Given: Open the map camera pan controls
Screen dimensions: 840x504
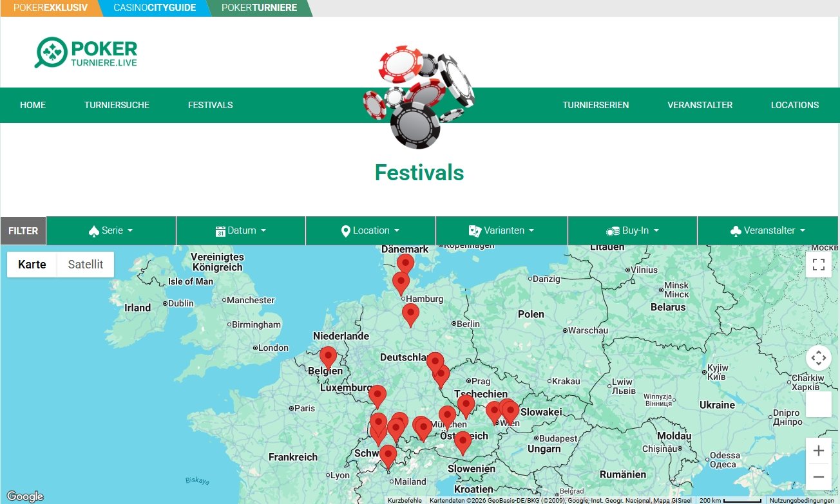Looking at the screenshot, I should 819,357.
